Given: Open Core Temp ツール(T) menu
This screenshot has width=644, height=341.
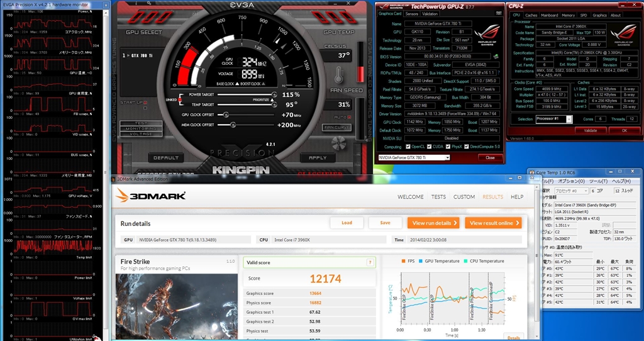Looking at the screenshot, I should pos(599,181).
